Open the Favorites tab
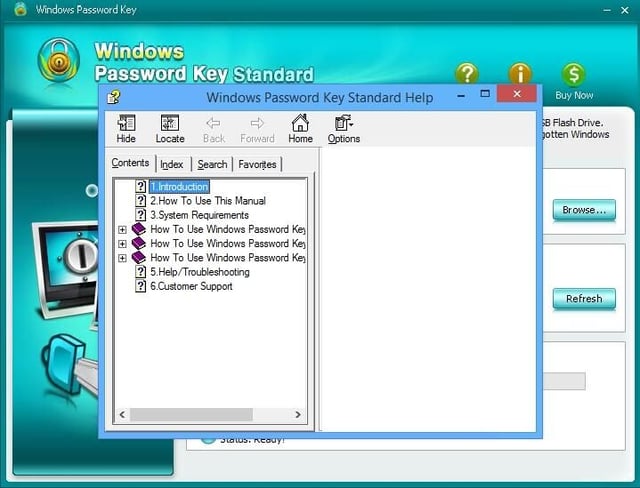The image size is (640, 488). tap(257, 164)
